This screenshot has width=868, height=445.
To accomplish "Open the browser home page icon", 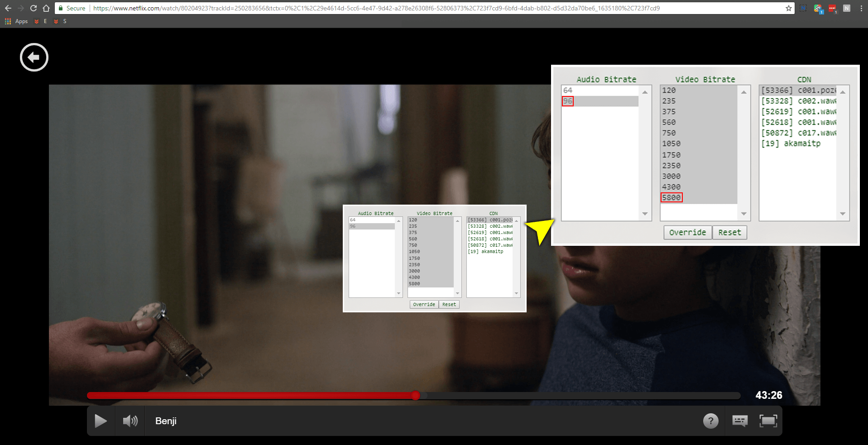I will (x=46, y=8).
